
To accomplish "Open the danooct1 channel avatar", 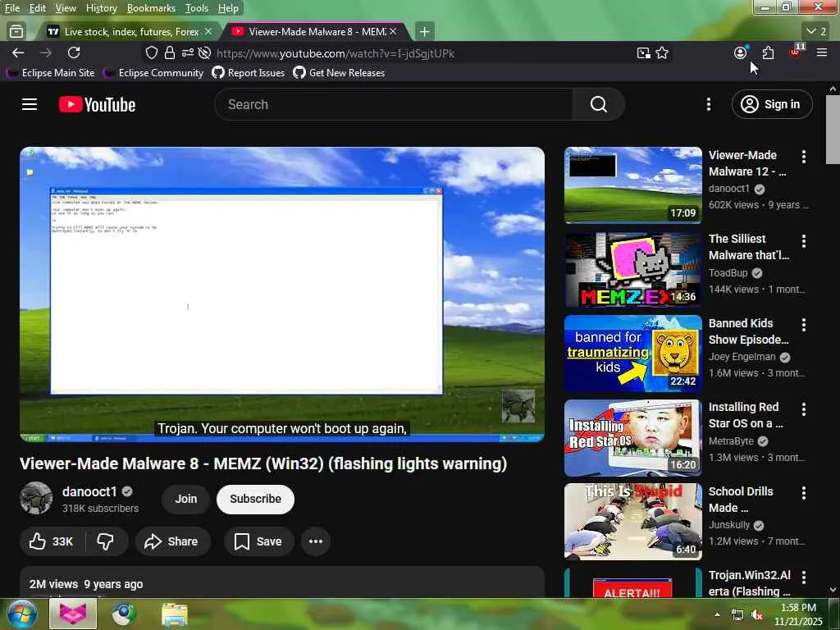I will click(x=36, y=498).
